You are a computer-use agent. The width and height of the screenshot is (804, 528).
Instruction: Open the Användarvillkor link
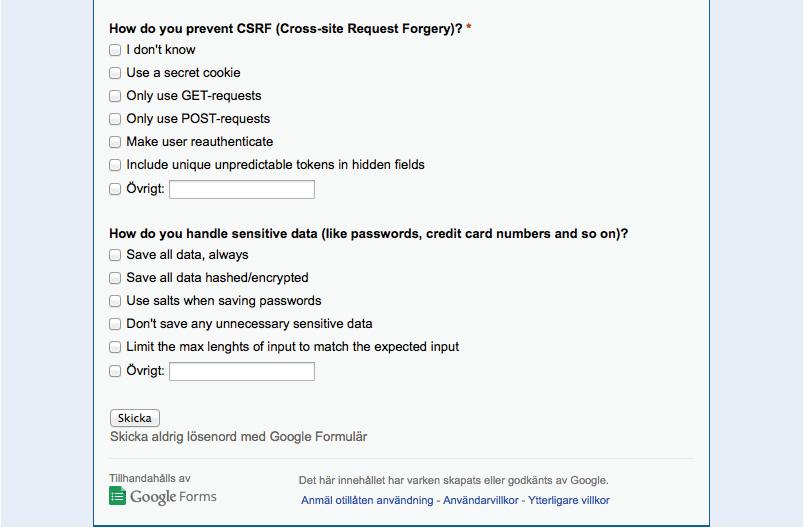[480, 500]
